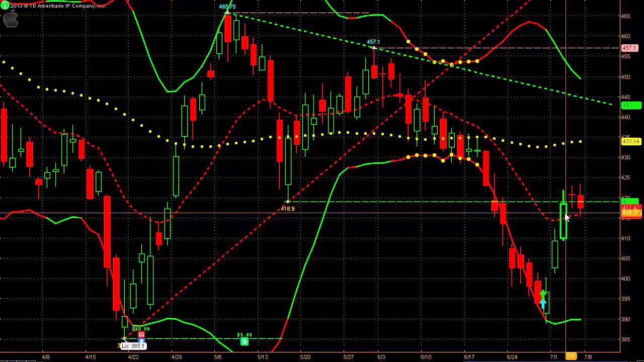644x362 pixels.
Task: Click the 410 level on the price axis
Action: 625,238
